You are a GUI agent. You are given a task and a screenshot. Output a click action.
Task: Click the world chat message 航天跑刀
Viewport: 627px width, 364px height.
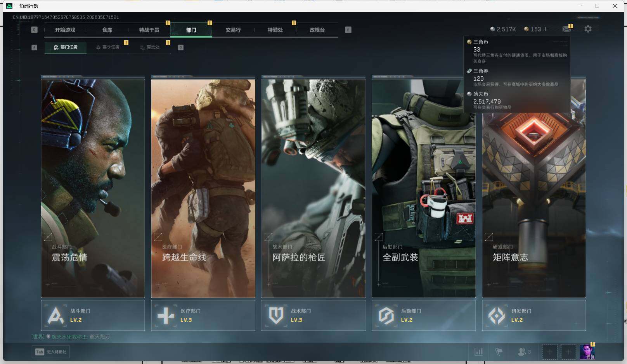pyautogui.click(x=100, y=336)
